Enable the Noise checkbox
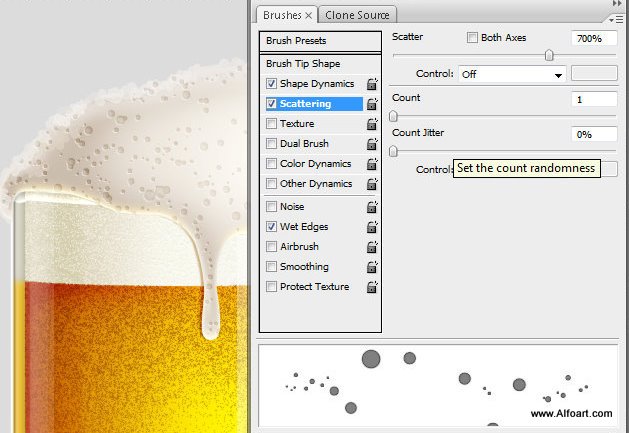The image size is (629, 433). point(271,206)
